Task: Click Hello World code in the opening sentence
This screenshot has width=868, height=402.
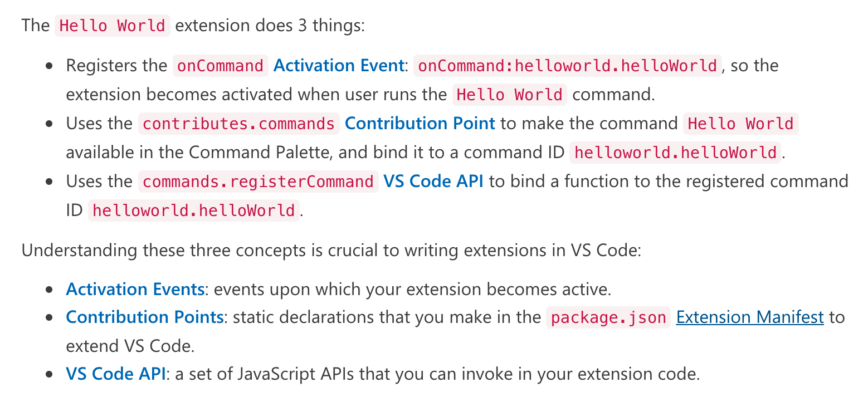Action: click(x=112, y=26)
